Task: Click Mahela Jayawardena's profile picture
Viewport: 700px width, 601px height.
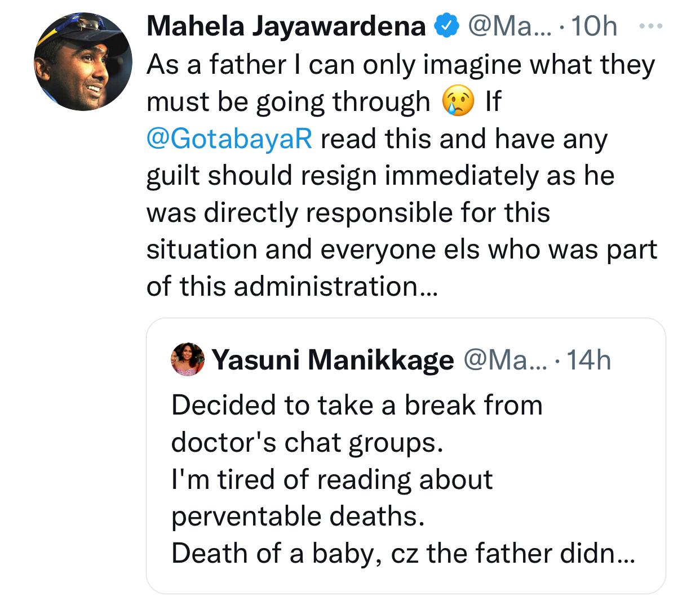Action: pyautogui.click(x=83, y=62)
